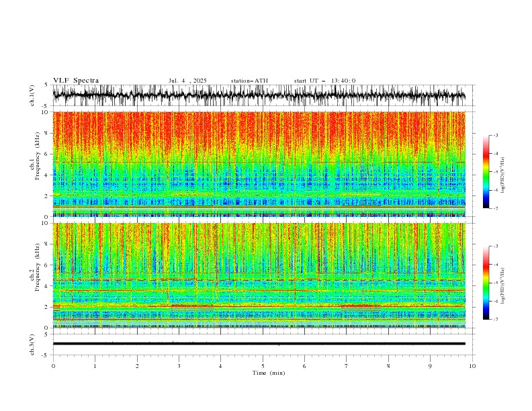
Task: Click the 'ch.1(V)' waveform axis label
Action: pyautogui.click(x=32, y=95)
